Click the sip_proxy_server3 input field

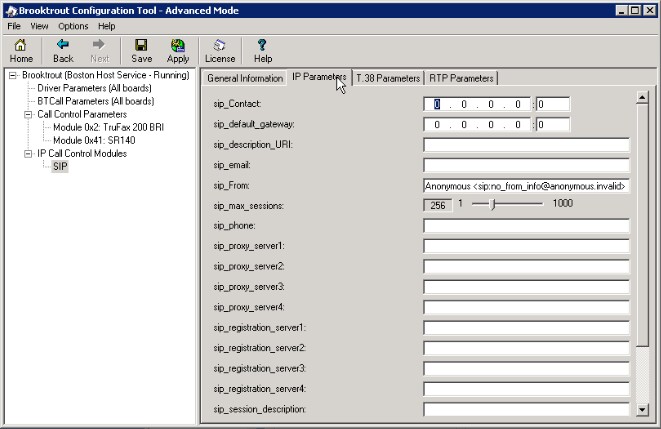click(526, 287)
